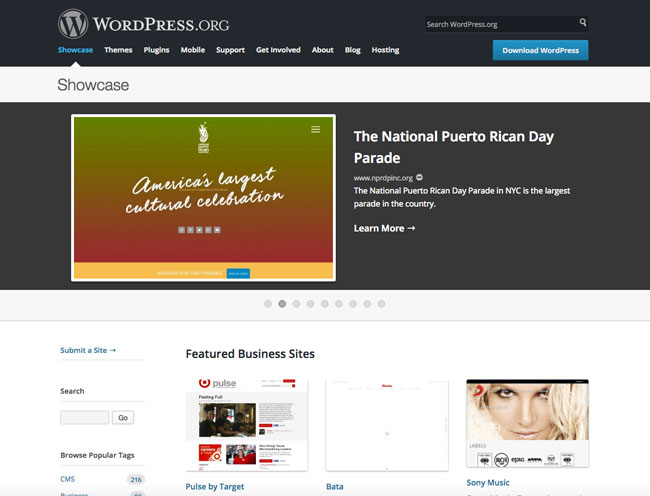Screen dimensions: 650x496
Task: Open the Hosting nav item
Action: (385, 50)
